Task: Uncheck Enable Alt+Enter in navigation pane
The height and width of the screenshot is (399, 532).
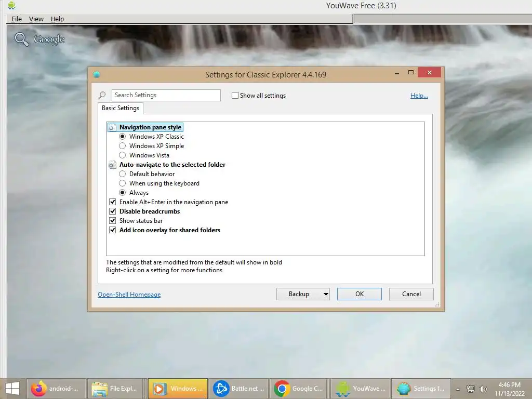Action: [x=113, y=202]
